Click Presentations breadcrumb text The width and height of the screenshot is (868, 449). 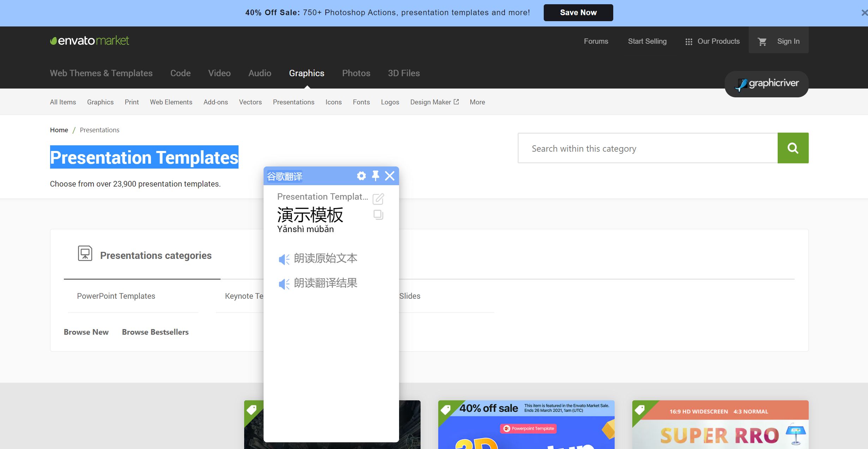point(100,130)
